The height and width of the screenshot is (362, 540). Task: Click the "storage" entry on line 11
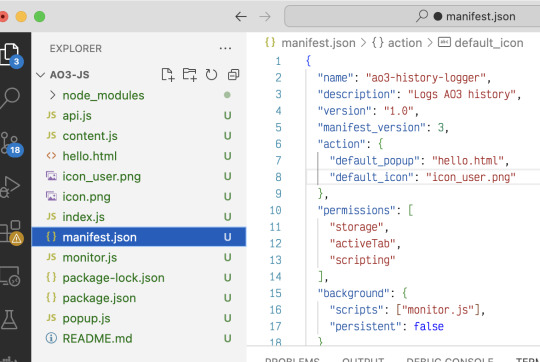(356, 227)
